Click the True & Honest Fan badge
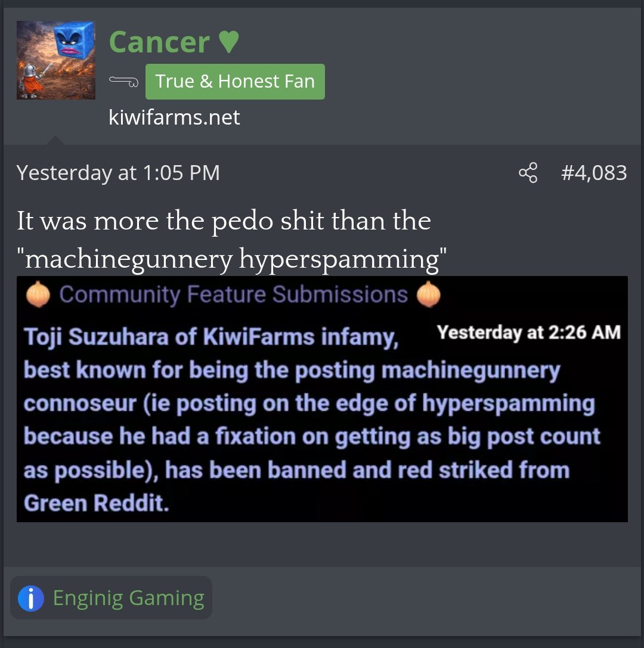Screen dimensions: 644x648 [x=235, y=82]
